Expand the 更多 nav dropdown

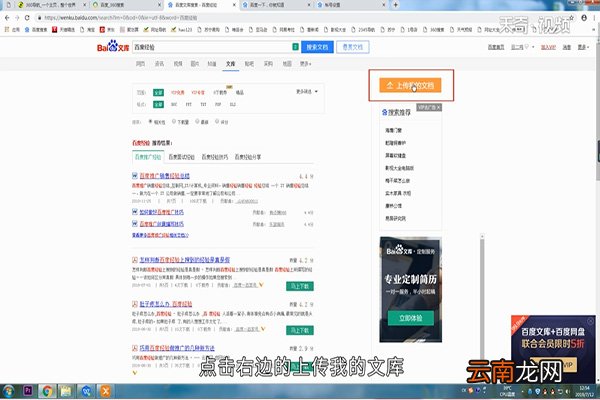click(x=306, y=64)
